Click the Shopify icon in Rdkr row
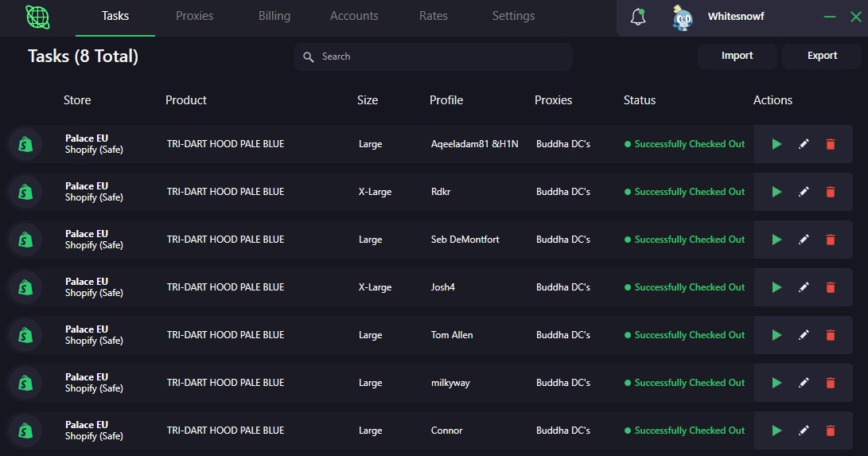Viewport: 868px width, 456px height. (x=25, y=192)
